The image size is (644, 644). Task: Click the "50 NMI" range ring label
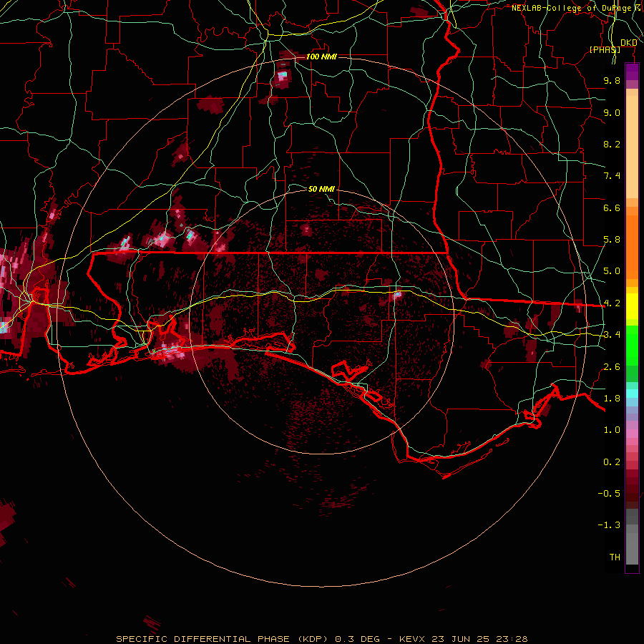tap(321, 189)
